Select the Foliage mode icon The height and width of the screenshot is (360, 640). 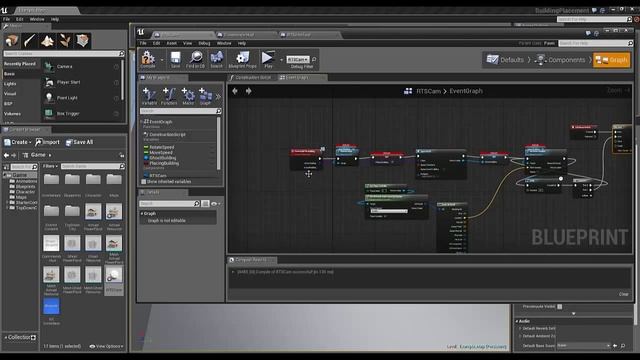pyautogui.click(x=65, y=40)
